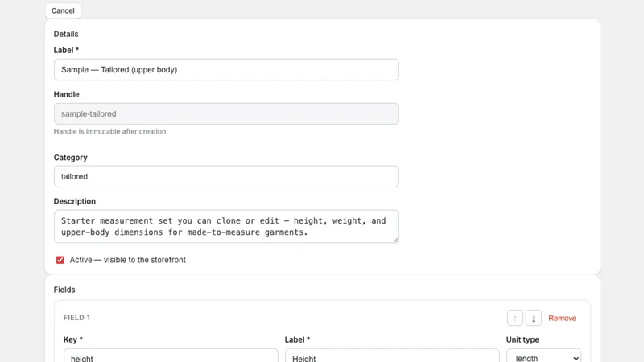Screen dimensions: 644x362
Task: Edit the Field 1 Label input 'Height'
Action: pos(392,356)
